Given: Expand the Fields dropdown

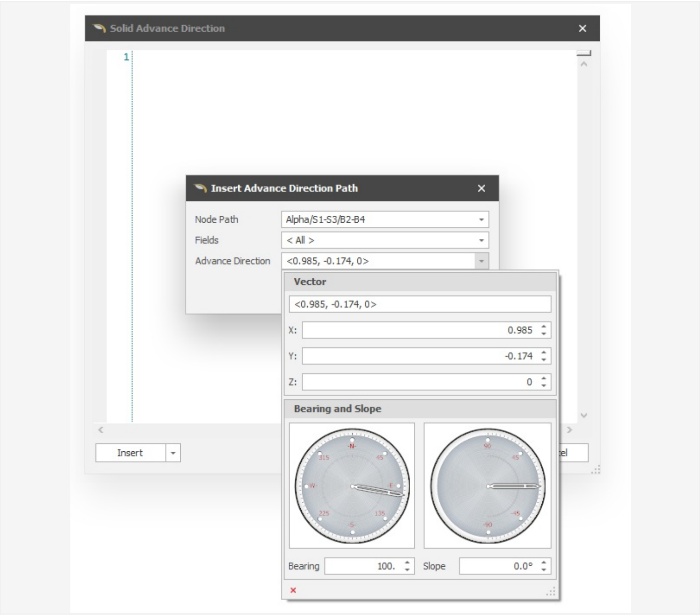Looking at the screenshot, I should coord(481,240).
